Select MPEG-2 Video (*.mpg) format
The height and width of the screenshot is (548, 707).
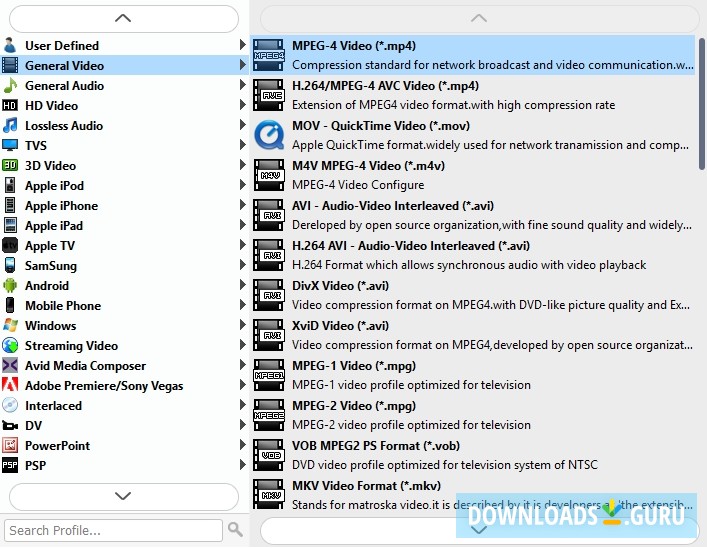(x=473, y=415)
